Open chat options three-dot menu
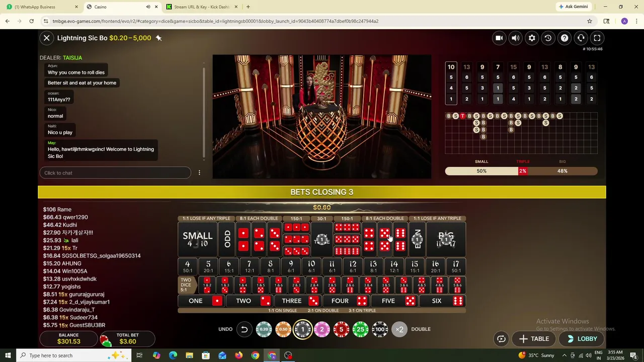644x362 pixels. (x=199, y=172)
